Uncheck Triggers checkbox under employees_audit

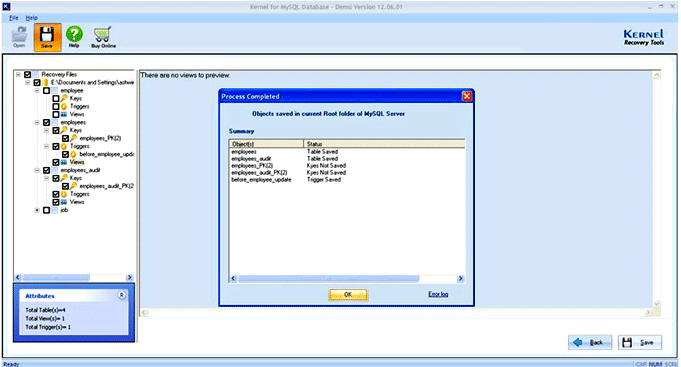[x=56, y=194]
